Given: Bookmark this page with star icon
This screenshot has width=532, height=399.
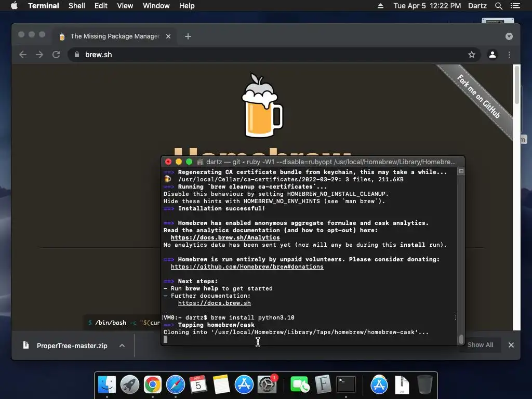Looking at the screenshot, I should coord(472,55).
